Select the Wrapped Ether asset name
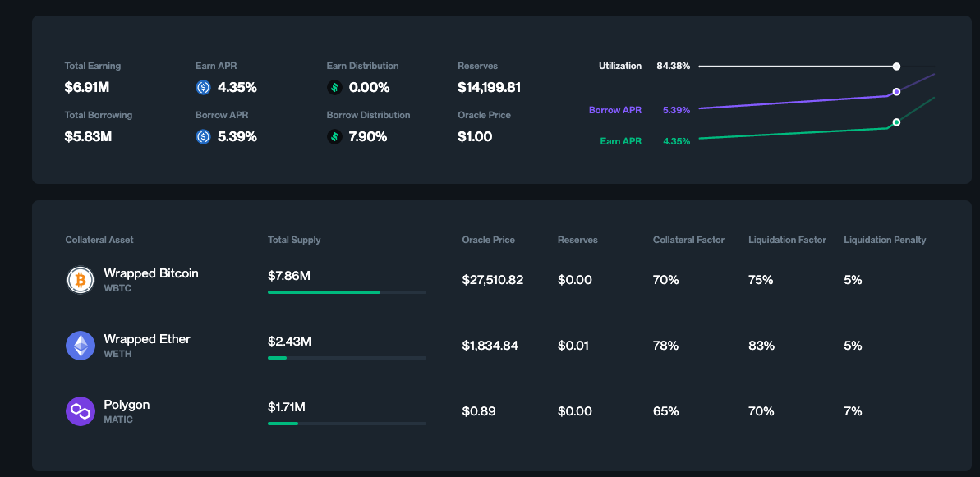This screenshot has width=980, height=477. [x=147, y=339]
